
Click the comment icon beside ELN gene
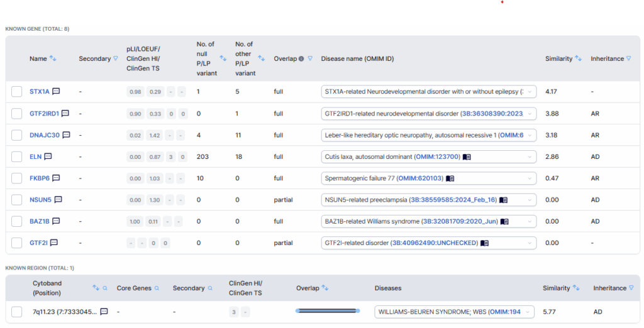48,156
